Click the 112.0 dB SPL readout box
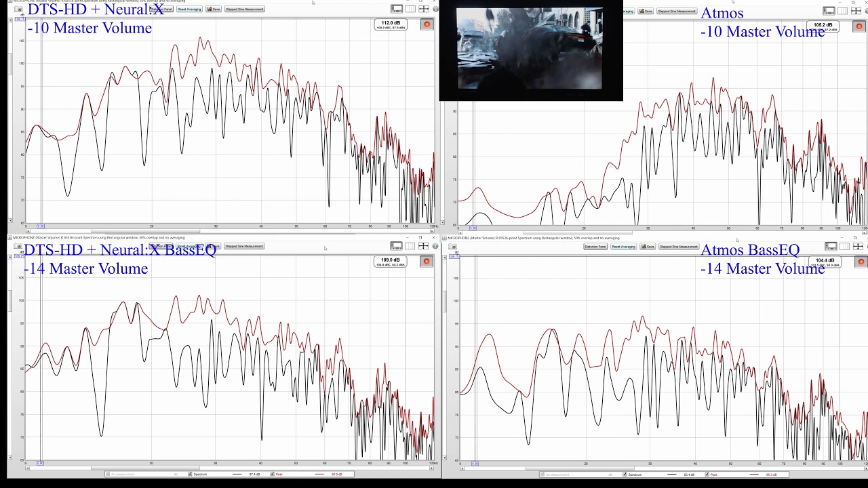 coord(391,24)
